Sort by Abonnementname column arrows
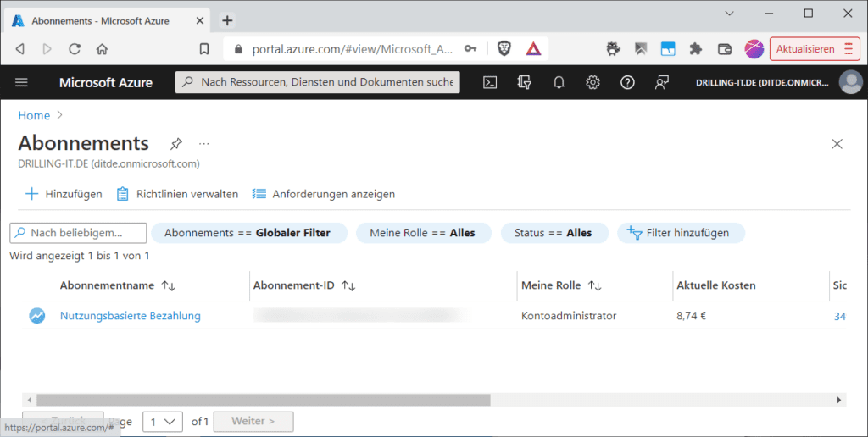 point(169,286)
